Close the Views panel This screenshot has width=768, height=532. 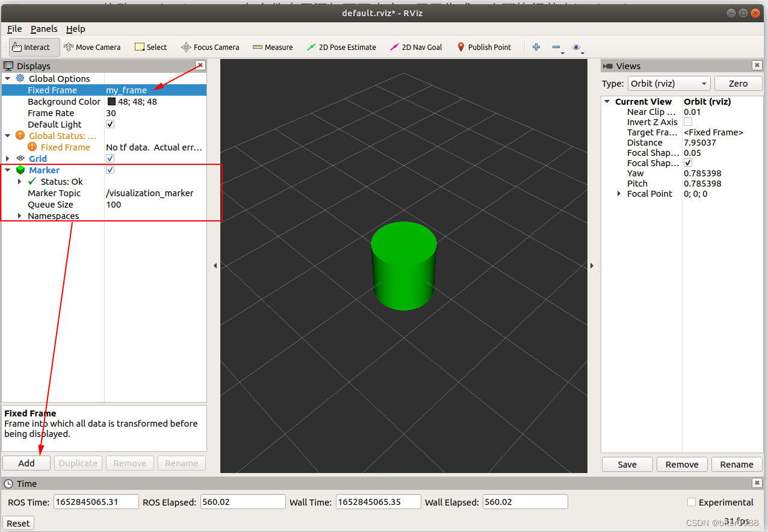[x=757, y=65]
